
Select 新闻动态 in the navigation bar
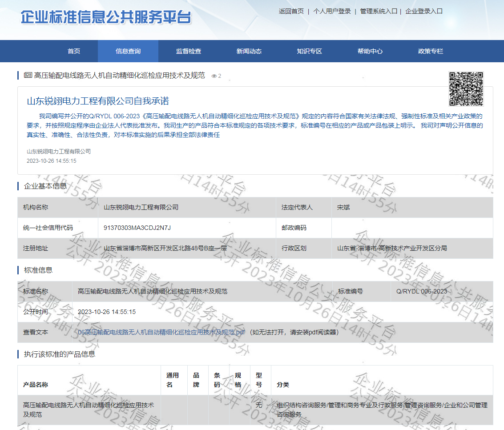click(249, 51)
